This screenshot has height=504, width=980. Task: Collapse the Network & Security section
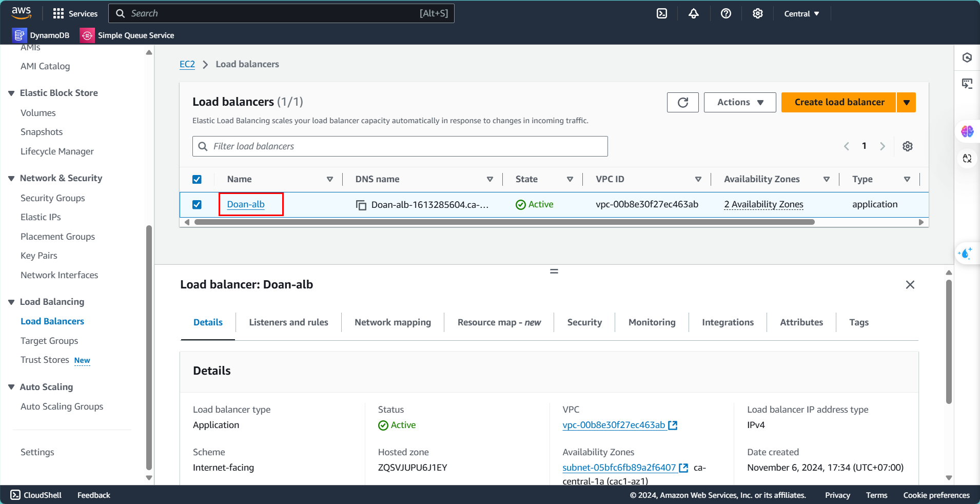pyautogui.click(x=11, y=179)
